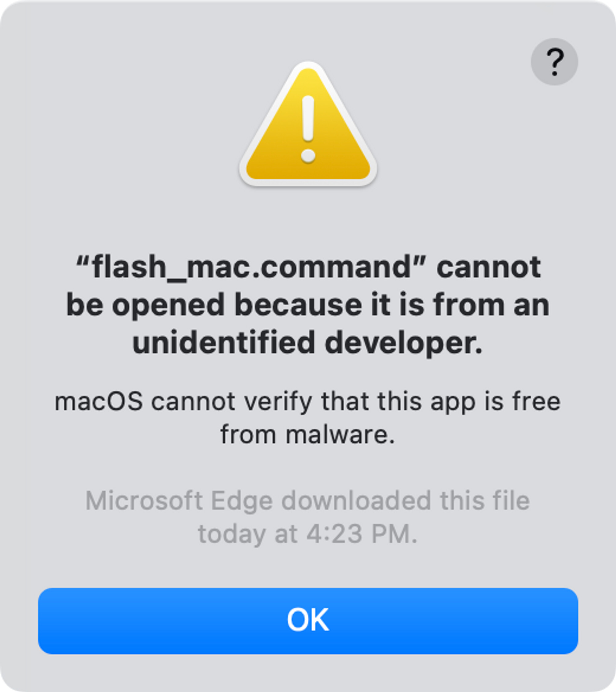Viewport: 616px width, 692px height.
Task: Click the "macOS" word in the message
Action: (99, 401)
